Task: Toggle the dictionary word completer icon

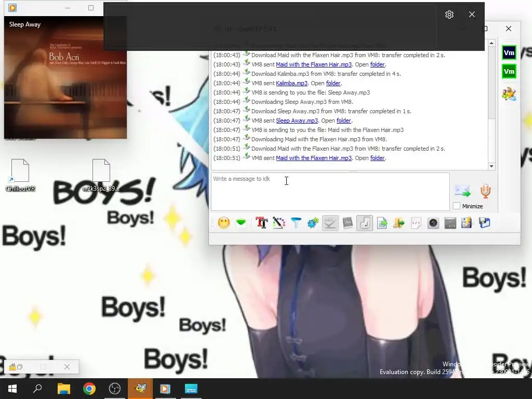Action: [x=348, y=223]
